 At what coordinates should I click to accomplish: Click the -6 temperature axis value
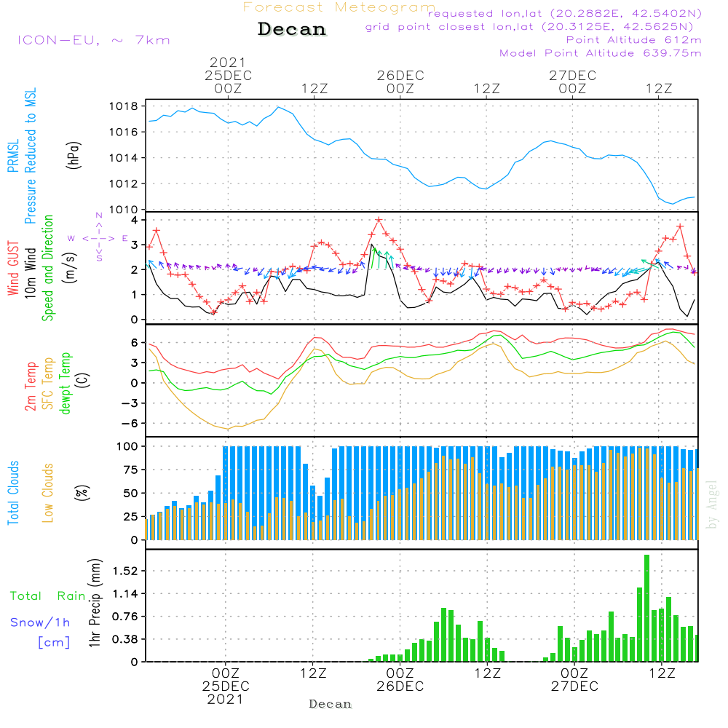130,423
